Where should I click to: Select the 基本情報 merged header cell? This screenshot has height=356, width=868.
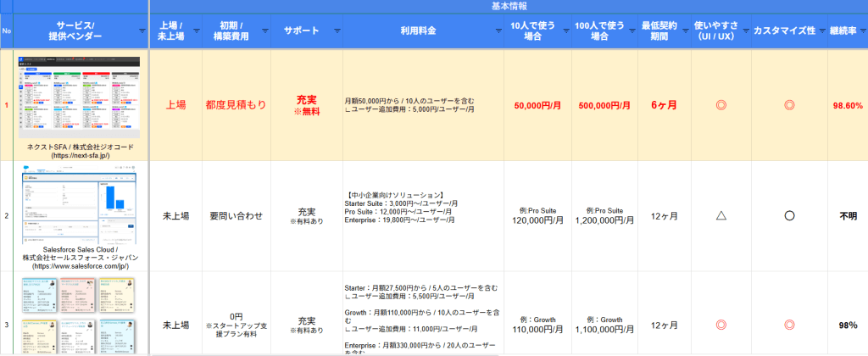click(508, 6)
